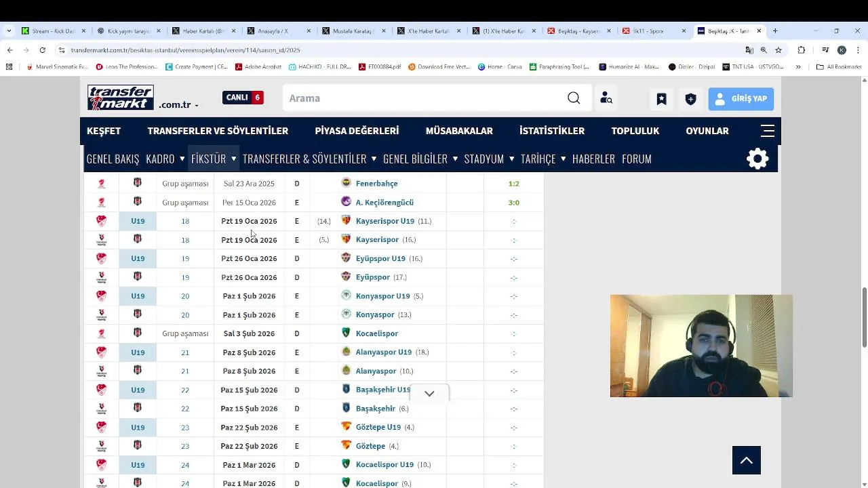Switch to the Stream - Kick Dashboard tab
868x488 pixels.
click(x=54, y=30)
